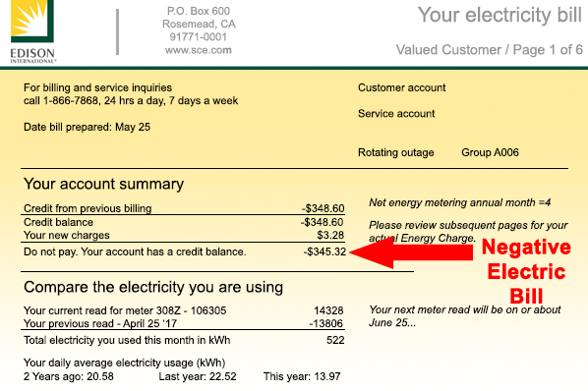Select the 'Your account summary' heading
The height and width of the screenshot is (391, 588).
coord(103,184)
